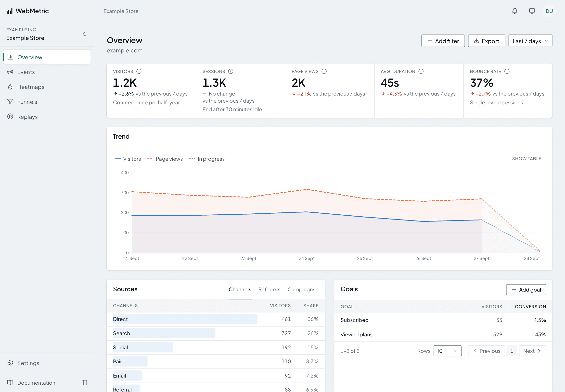Screen dimensions: 565x392
Task: Show info for the Avg. Duration metric
Action: 421,72
